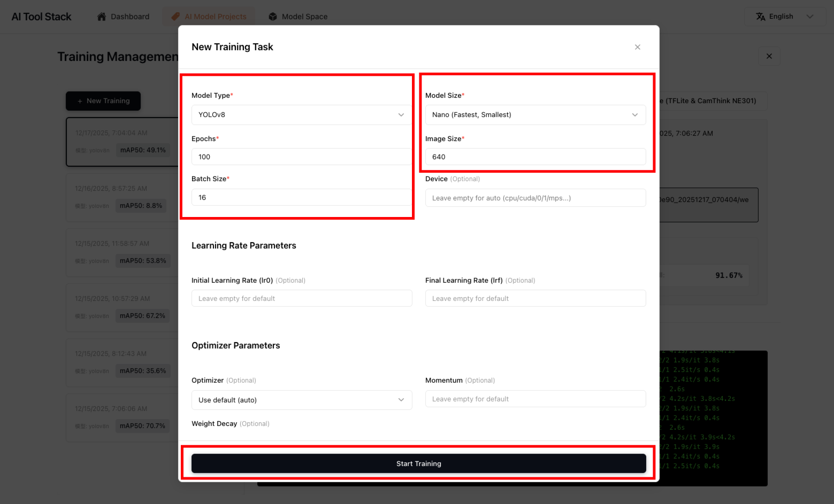Select the Image Size input

click(535, 157)
